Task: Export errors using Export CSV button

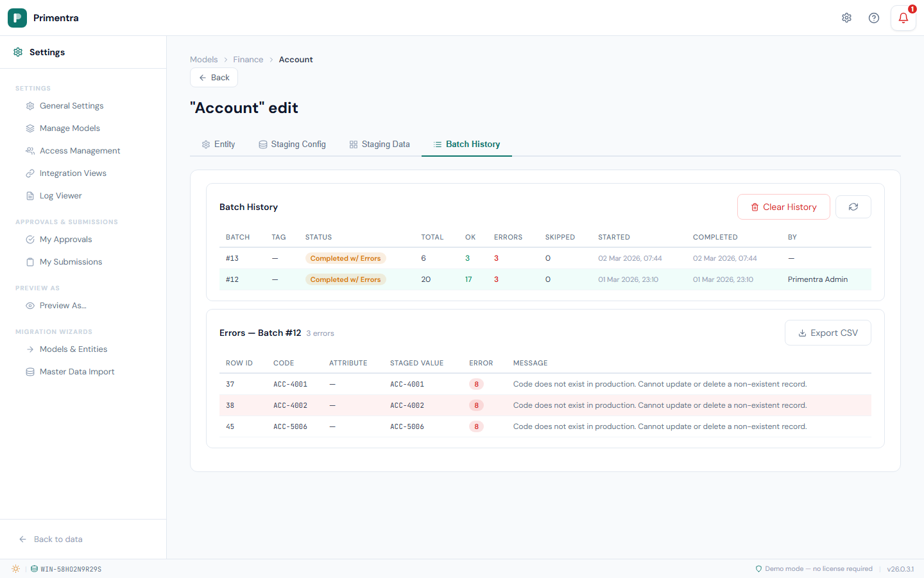Action: coord(827,333)
